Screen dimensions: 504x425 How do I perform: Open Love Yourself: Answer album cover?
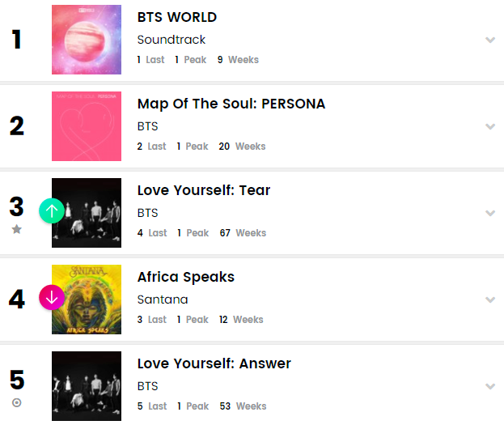87,386
